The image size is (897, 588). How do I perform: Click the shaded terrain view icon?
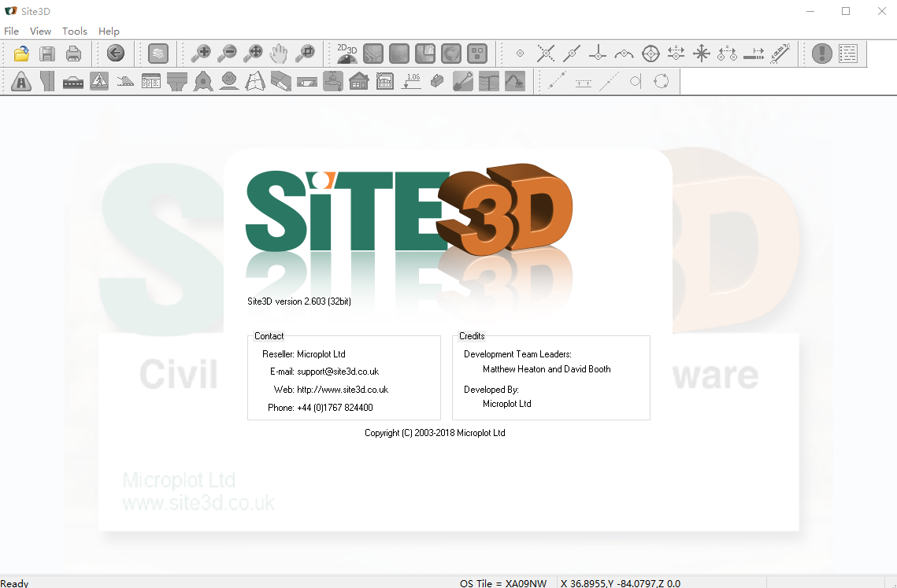click(399, 54)
